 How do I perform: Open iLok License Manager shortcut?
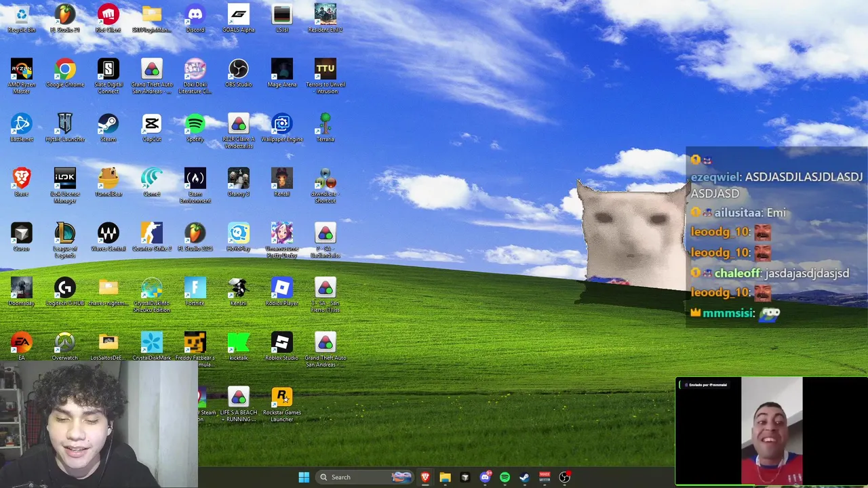(65, 186)
